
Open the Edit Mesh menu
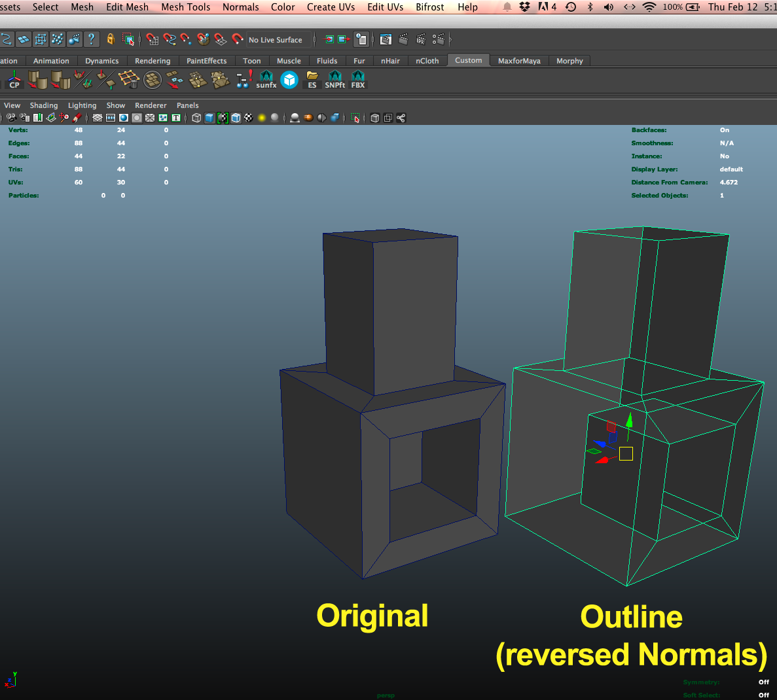pyautogui.click(x=127, y=7)
